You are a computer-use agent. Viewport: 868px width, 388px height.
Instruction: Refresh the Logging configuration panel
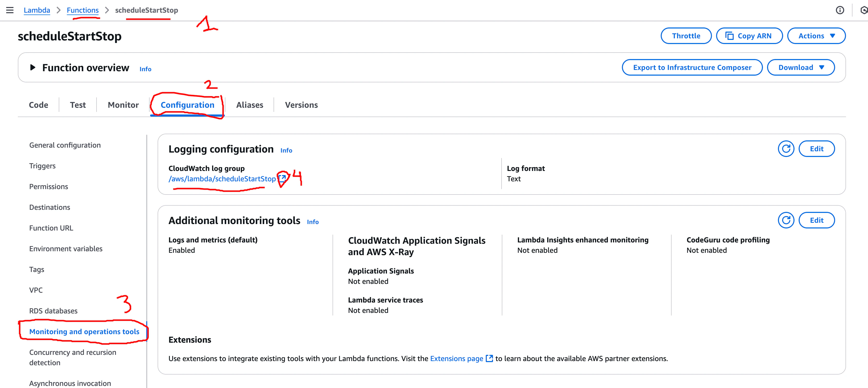click(786, 149)
